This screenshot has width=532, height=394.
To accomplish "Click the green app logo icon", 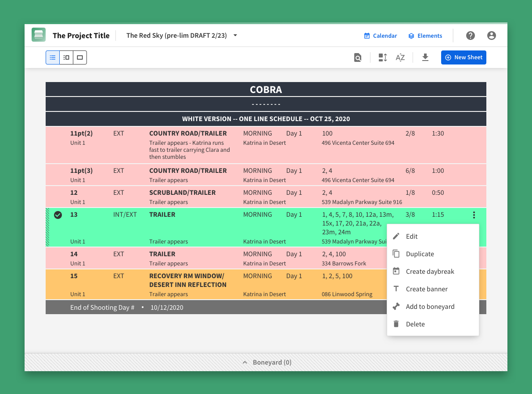I will click(x=39, y=35).
